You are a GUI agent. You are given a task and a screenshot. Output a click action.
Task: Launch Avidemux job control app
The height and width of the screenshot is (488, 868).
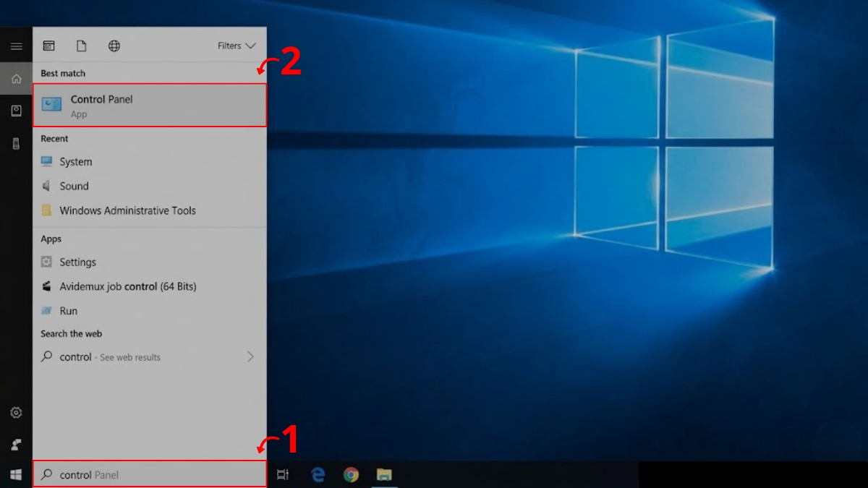[127, 286]
